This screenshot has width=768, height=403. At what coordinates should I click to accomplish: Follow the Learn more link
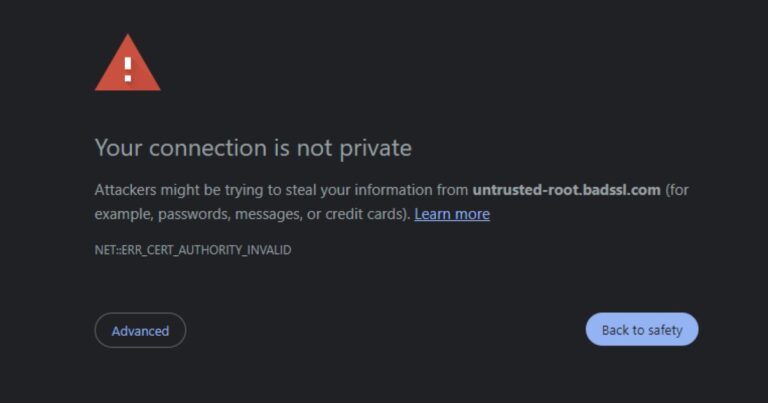pos(452,214)
